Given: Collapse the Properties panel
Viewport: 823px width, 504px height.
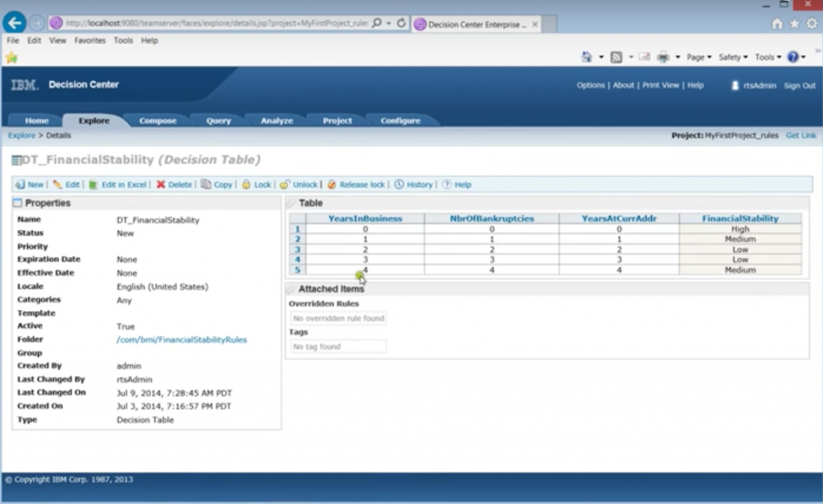Looking at the screenshot, I should [18, 203].
